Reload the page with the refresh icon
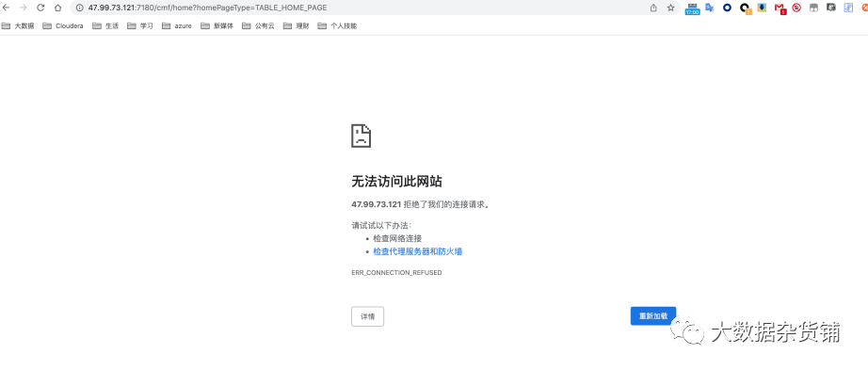Screen dimensions: 868x370 [40, 8]
